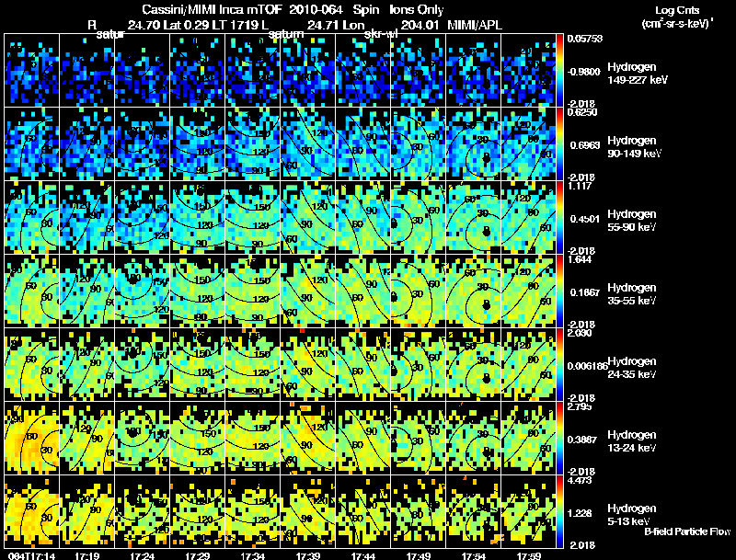Select the 'Hydrogen 90-149 keV' row label
The width and height of the screenshot is (736, 560).
tap(634, 147)
